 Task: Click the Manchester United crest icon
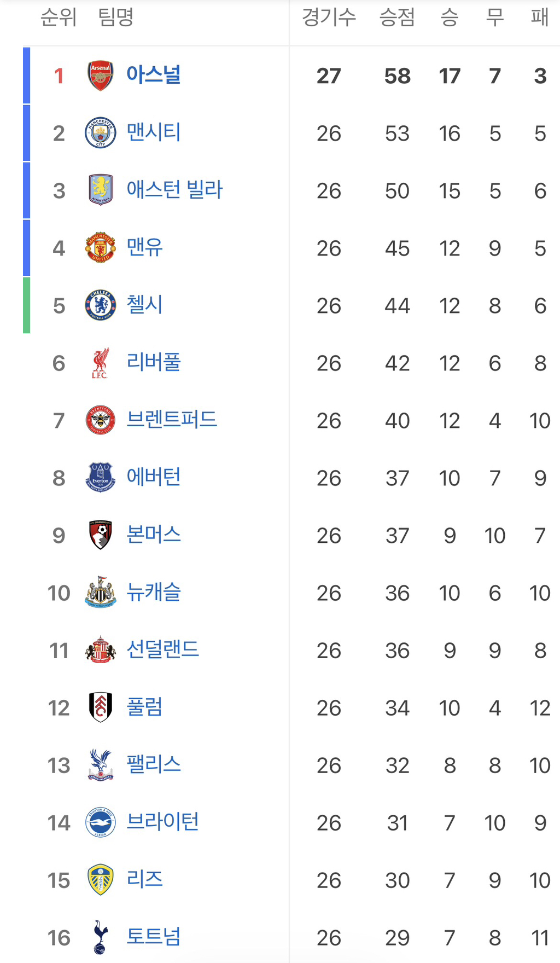click(x=101, y=247)
